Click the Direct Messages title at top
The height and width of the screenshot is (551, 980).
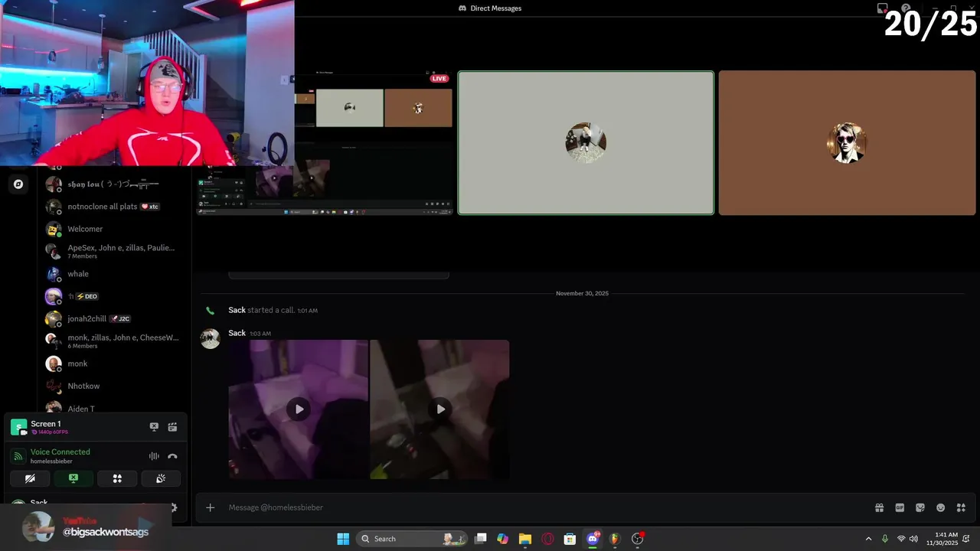click(496, 8)
